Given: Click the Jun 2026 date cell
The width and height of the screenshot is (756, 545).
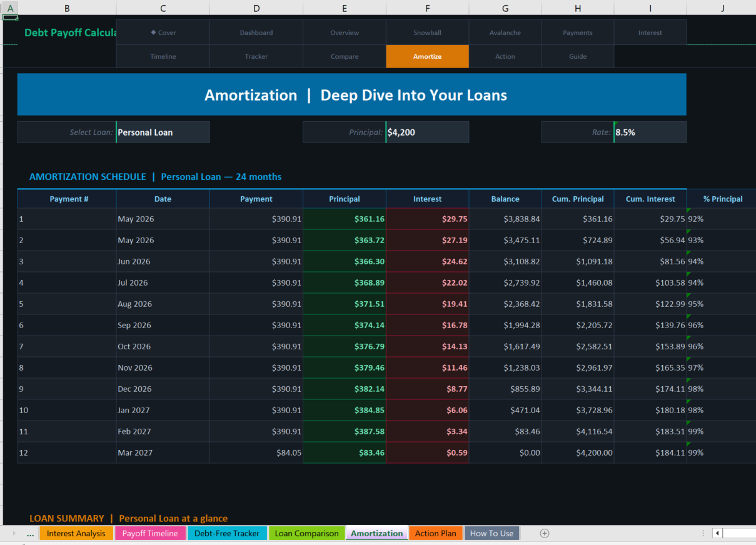Looking at the screenshot, I should (x=163, y=261).
